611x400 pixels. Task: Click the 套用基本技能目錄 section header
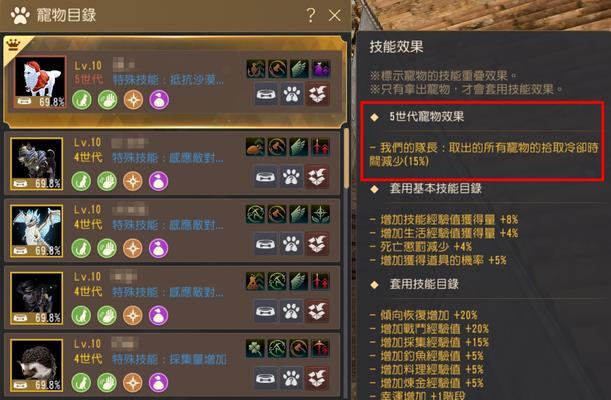pyautogui.click(x=436, y=189)
